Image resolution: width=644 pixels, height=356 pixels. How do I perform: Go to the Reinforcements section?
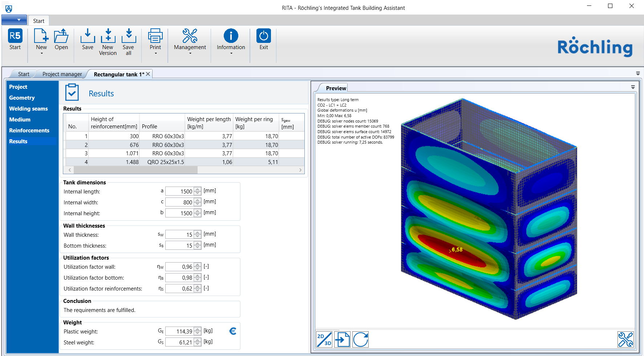tap(29, 131)
